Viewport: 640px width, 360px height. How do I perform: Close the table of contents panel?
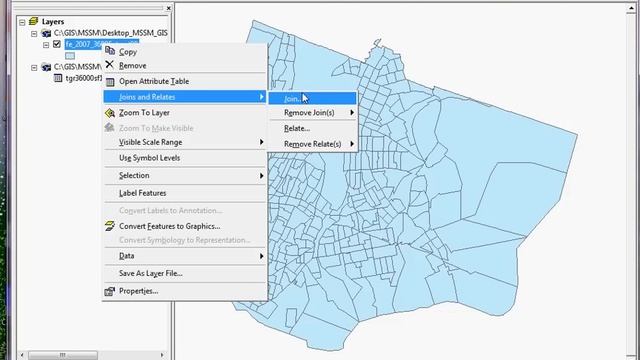pos(169,8)
